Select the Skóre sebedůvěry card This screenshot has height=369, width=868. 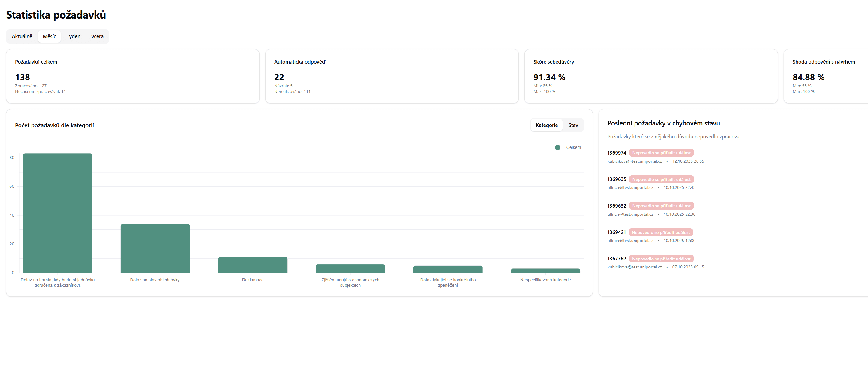tap(651, 76)
